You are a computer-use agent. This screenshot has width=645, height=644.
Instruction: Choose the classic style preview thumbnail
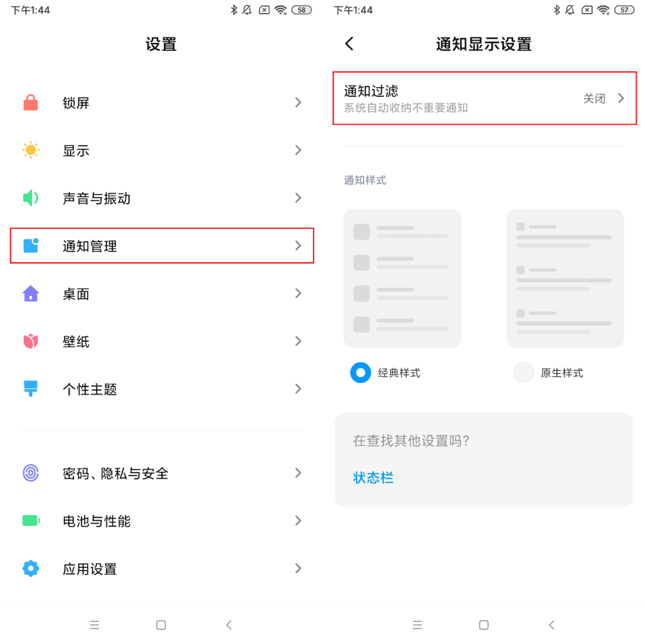tap(402, 278)
